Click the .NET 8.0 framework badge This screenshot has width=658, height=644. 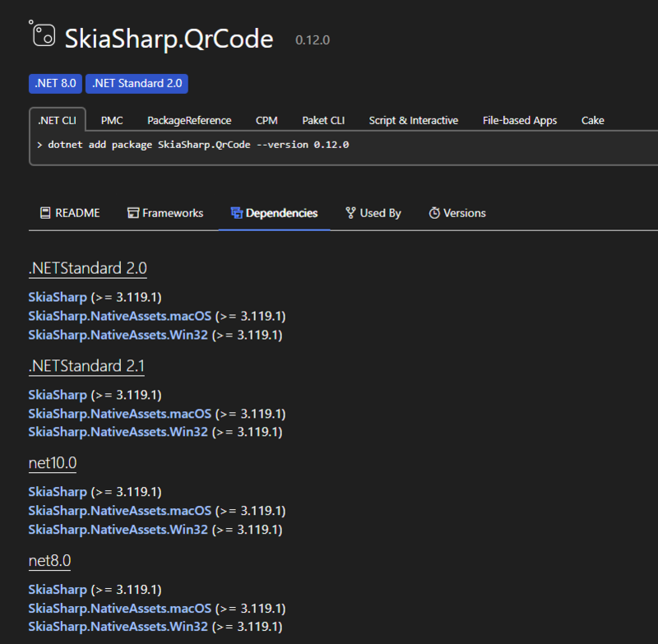(55, 83)
